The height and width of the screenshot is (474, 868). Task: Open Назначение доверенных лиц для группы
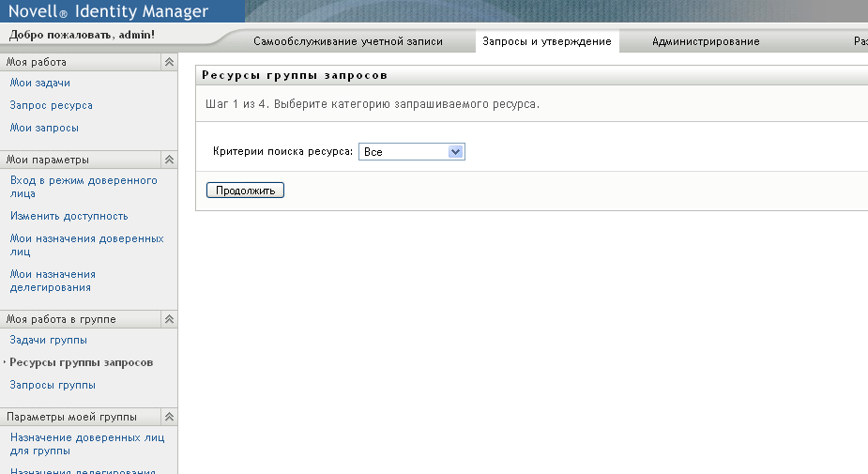click(x=87, y=444)
